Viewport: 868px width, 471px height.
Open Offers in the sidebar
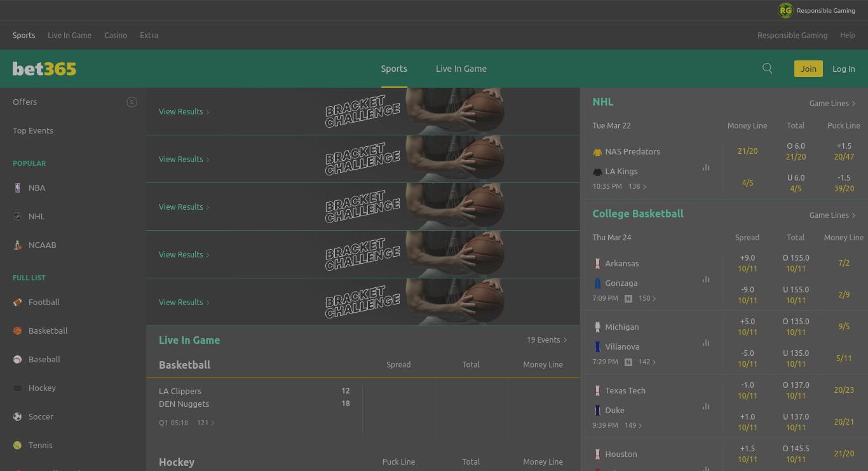(x=25, y=102)
